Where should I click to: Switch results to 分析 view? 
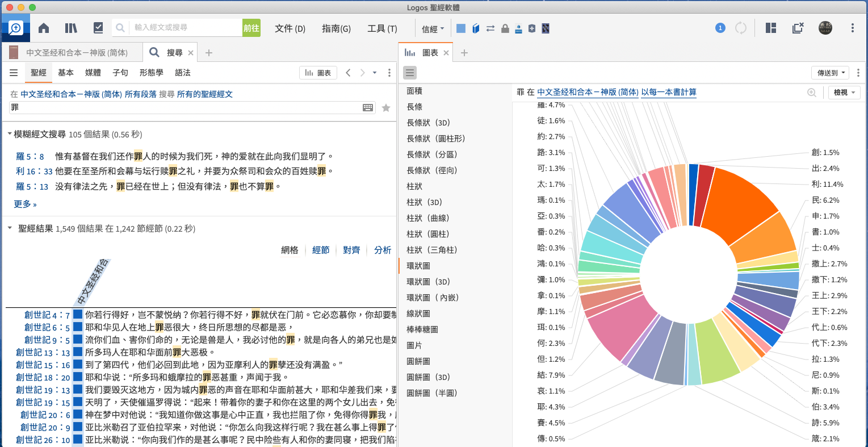(383, 250)
